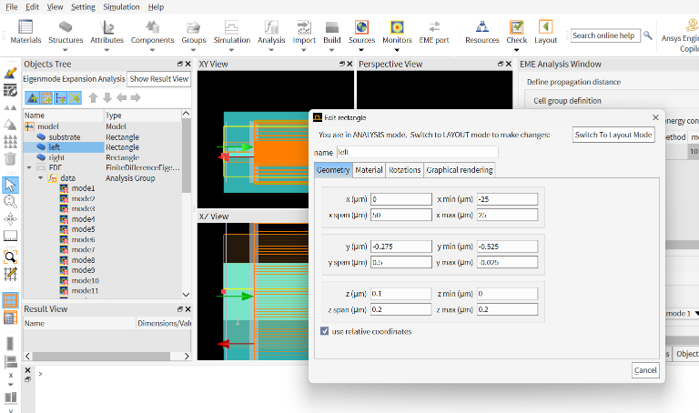The width and height of the screenshot is (699, 413).
Task: Click the ruler measure tool in sidebar
Action: coord(10,235)
